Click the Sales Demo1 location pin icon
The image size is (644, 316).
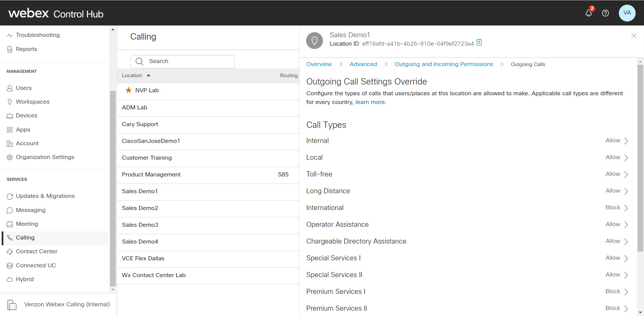tap(314, 41)
